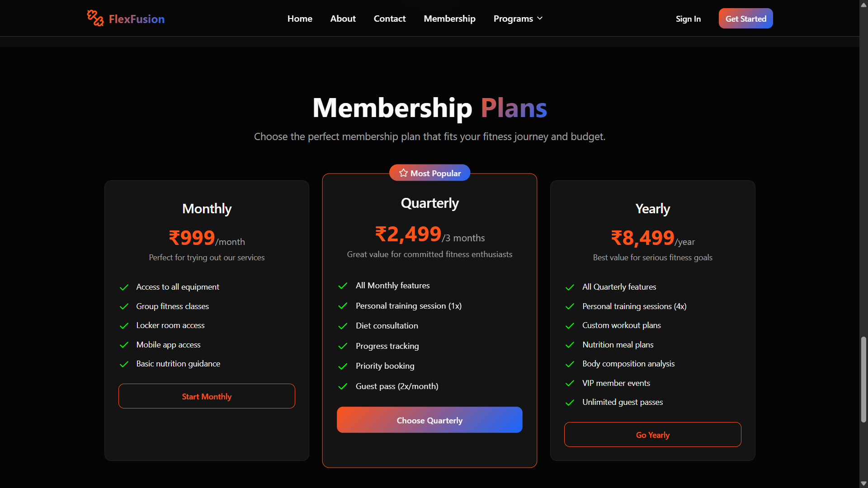Screen dimensions: 868x488
Task: Click the star icon in Most Popular badge
Action: [x=403, y=173]
